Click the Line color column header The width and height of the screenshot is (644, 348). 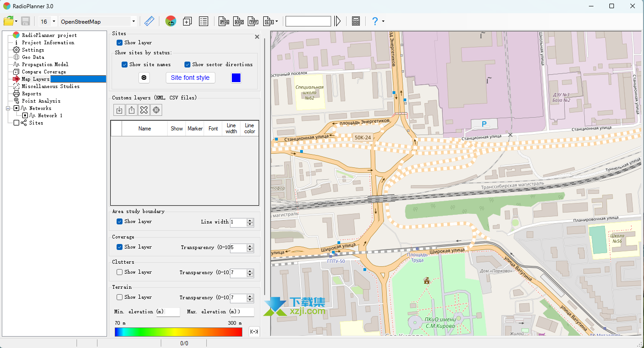point(250,129)
